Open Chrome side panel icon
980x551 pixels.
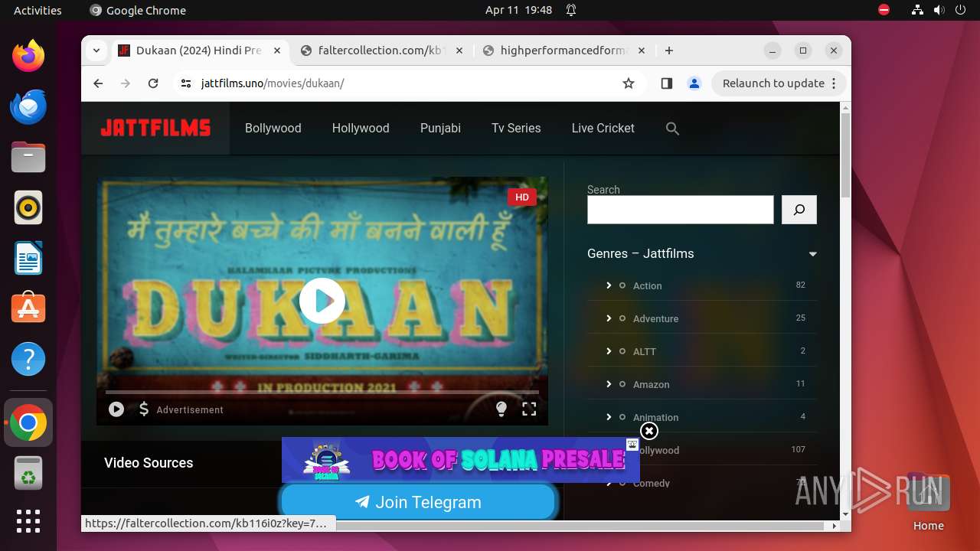click(666, 83)
